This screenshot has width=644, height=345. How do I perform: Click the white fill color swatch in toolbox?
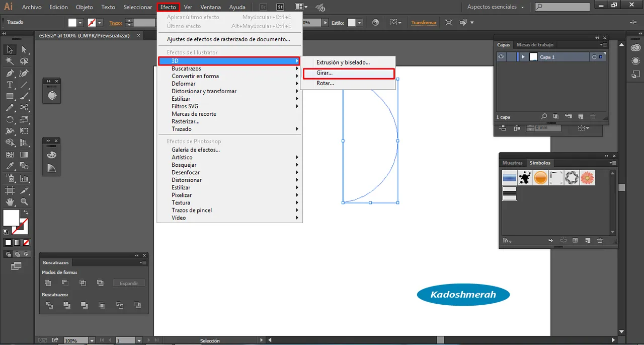[x=11, y=218]
